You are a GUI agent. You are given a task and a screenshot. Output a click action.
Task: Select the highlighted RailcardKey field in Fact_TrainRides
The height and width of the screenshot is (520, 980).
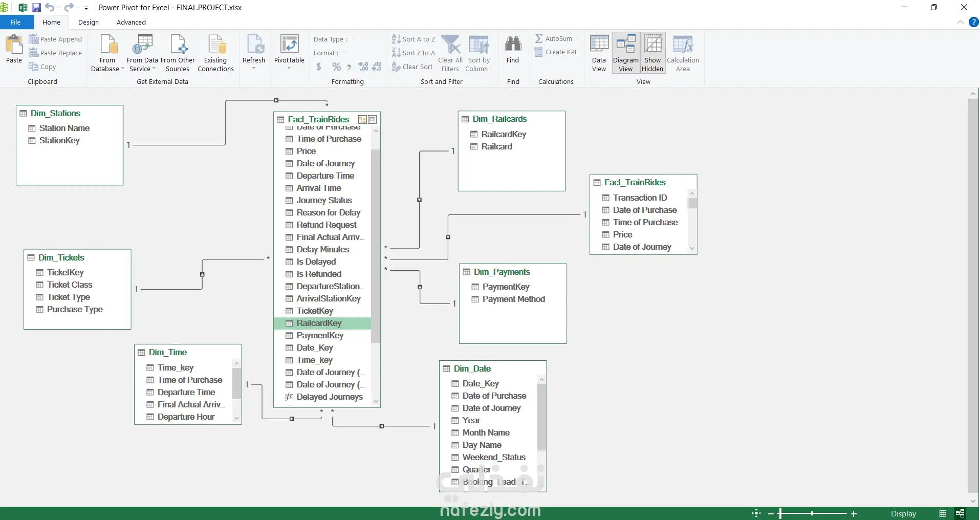point(322,323)
